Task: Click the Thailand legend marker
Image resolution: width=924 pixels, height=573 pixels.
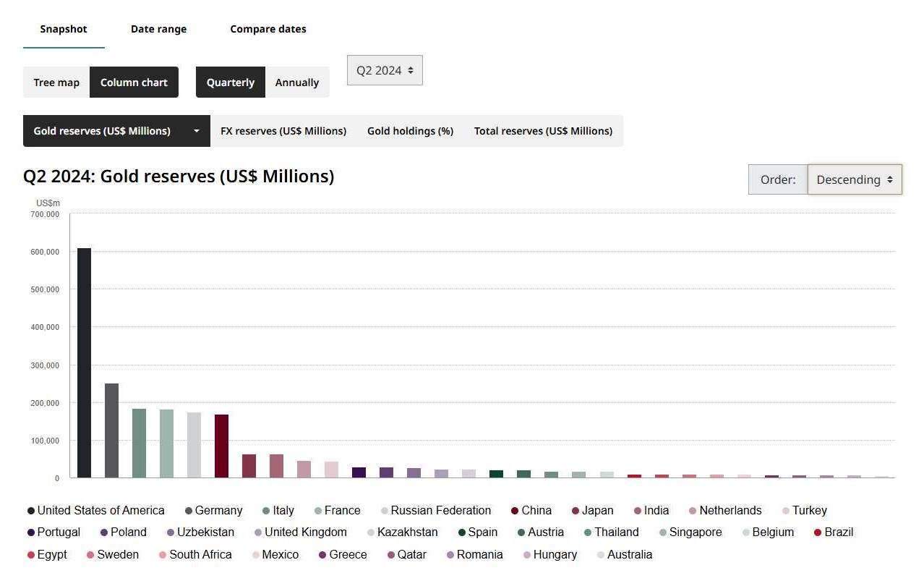Action: click(588, 532)
